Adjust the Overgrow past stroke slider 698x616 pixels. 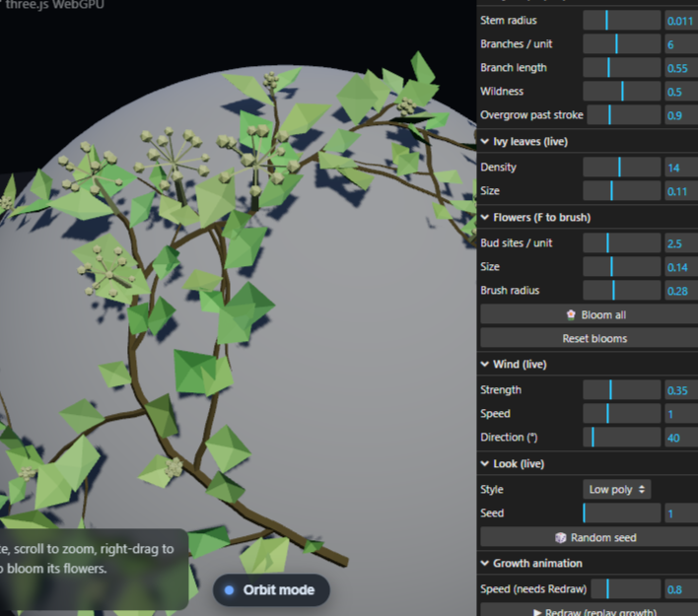(x=624, y=115)
